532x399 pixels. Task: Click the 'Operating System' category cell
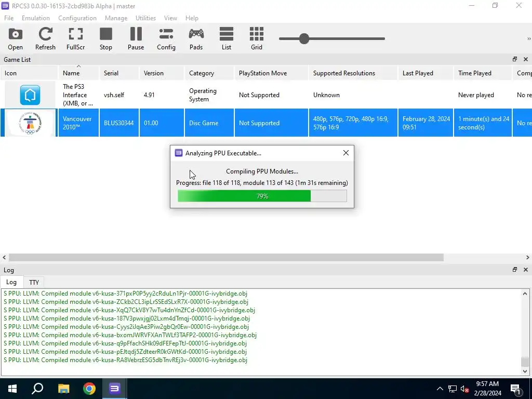pyautogui.click(x=209, y=95)
